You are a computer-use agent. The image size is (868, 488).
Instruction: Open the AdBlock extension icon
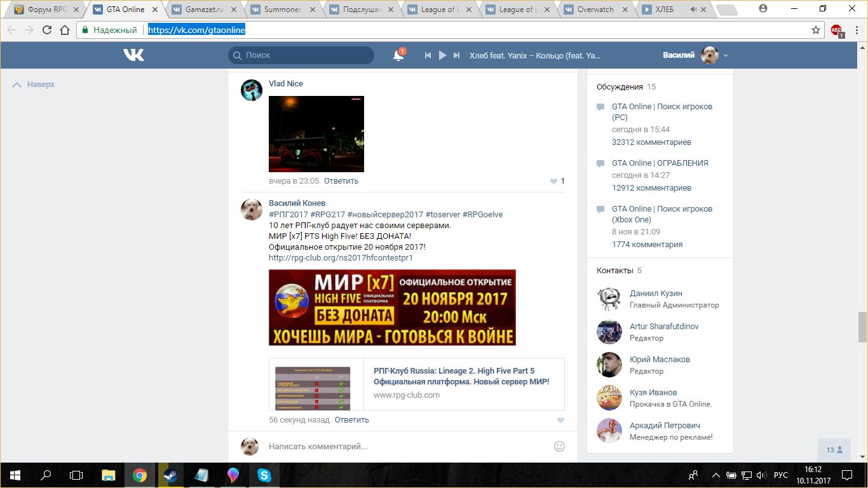click(x=837, y=30)
